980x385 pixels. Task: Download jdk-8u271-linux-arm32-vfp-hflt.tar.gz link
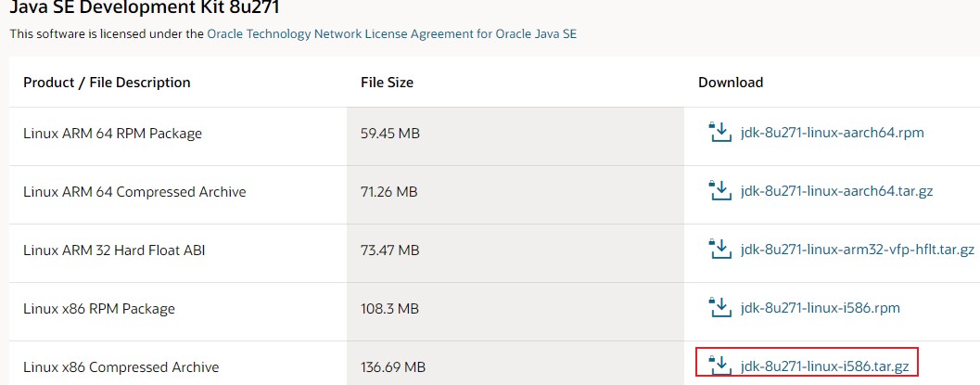click(857, 250)
